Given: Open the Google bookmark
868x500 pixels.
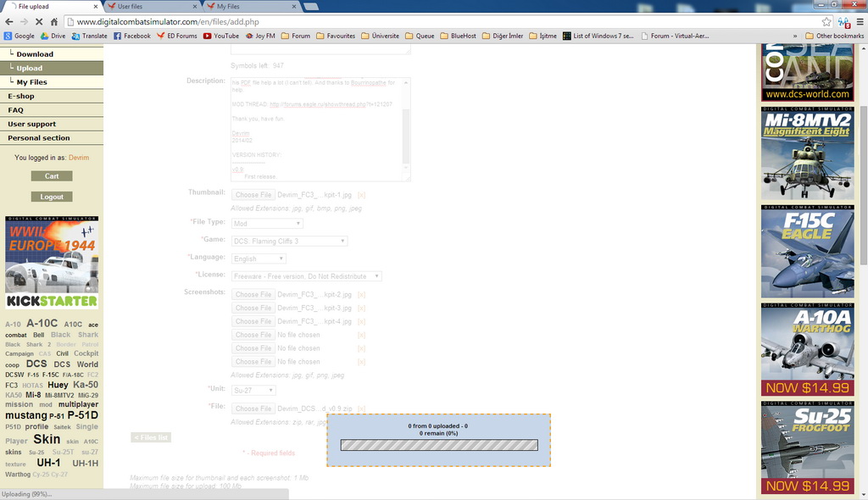Looking at the screenshot, I should [19, 36].
